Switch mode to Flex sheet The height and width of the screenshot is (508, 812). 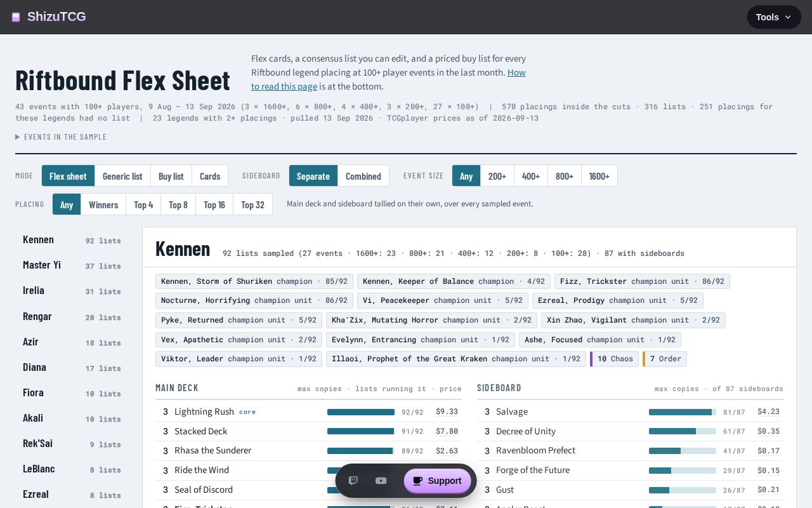tap(69, 176)
